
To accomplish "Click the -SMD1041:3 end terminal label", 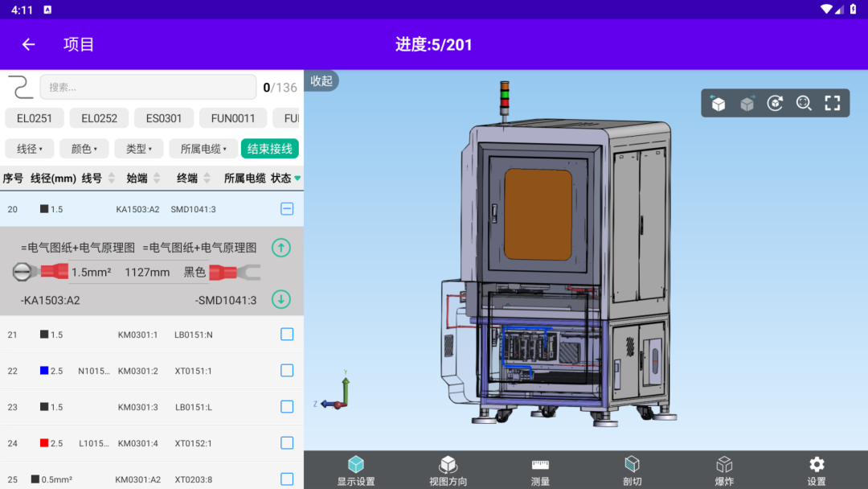I will (226, 300).
